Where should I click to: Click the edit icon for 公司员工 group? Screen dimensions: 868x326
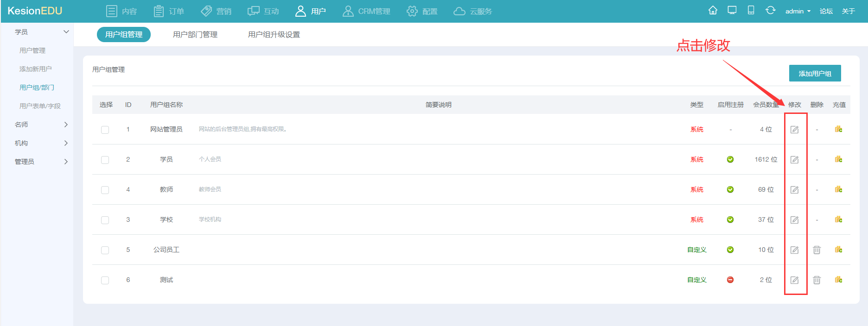point(794,250)
